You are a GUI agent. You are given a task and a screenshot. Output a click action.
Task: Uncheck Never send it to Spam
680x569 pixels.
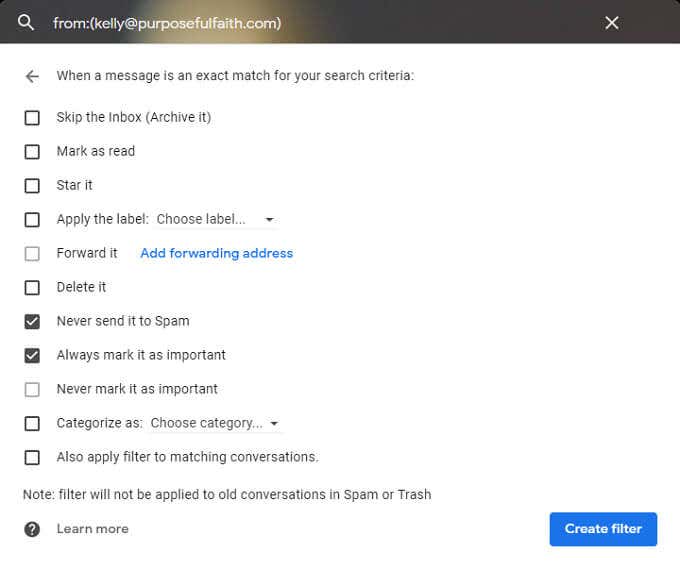32,322
